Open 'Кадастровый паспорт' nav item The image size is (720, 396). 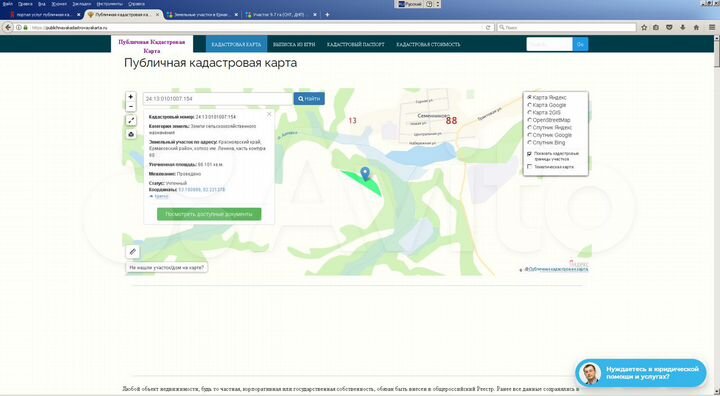point(355,44)
